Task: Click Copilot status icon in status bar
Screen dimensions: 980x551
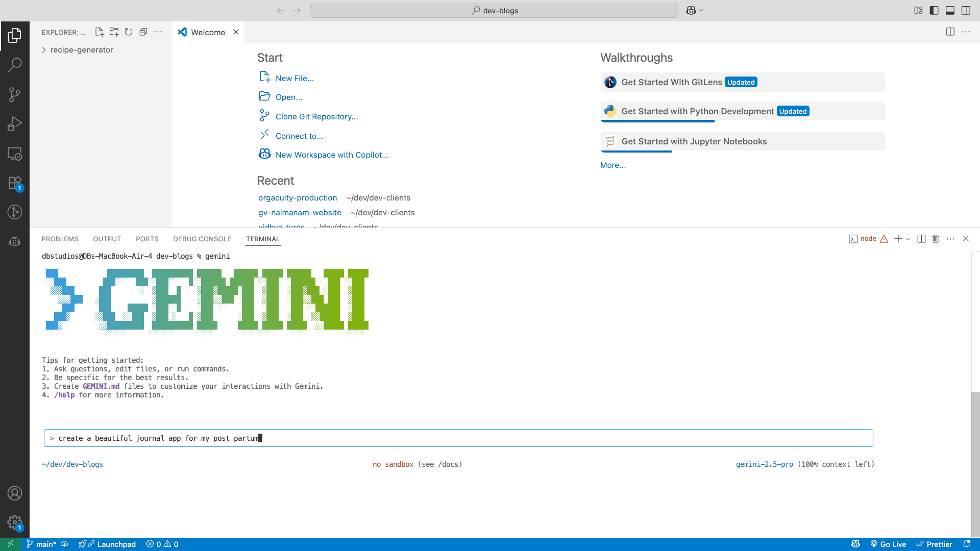Action: coord(856,544)
